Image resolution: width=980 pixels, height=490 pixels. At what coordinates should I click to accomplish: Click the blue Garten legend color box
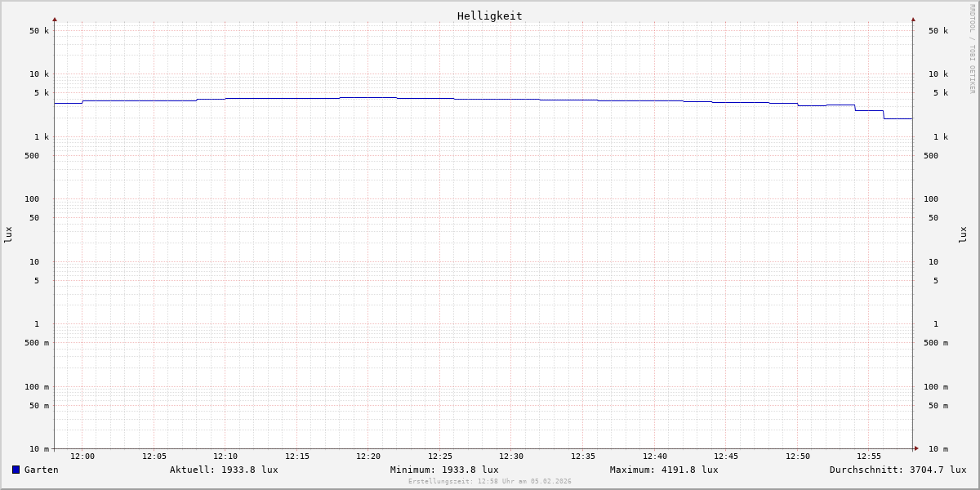click(16, 470)
